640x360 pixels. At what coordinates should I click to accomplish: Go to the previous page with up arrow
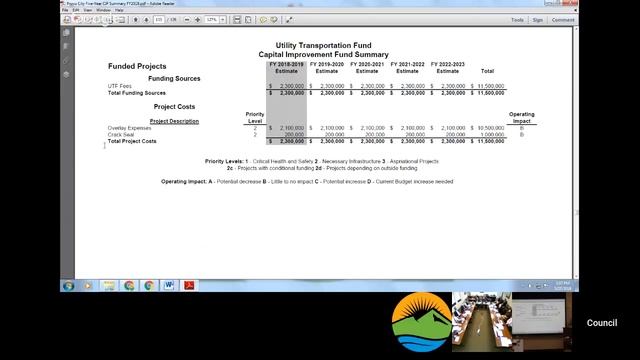click(136, 20)
